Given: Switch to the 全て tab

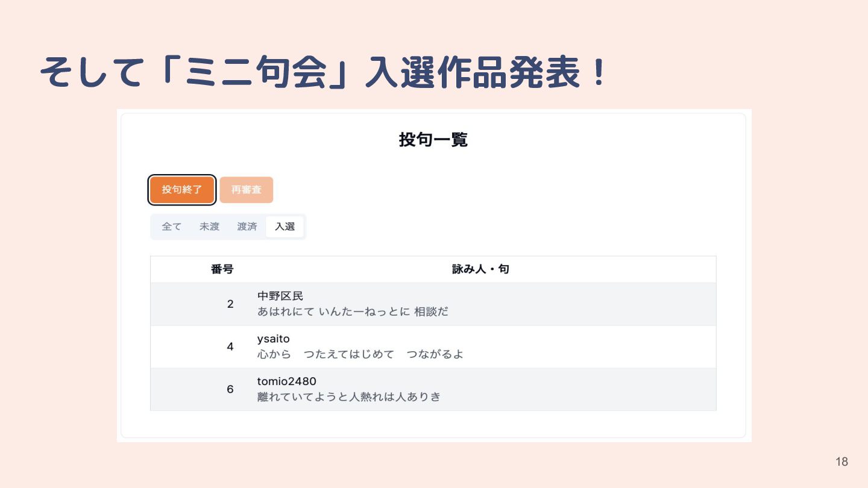Looking at the screenshot, I should click(x=172, y=227).
